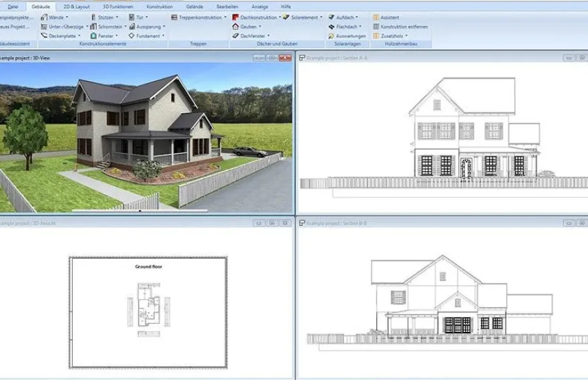Expand the Wände dropdown arrow

(x=67, y=17)
